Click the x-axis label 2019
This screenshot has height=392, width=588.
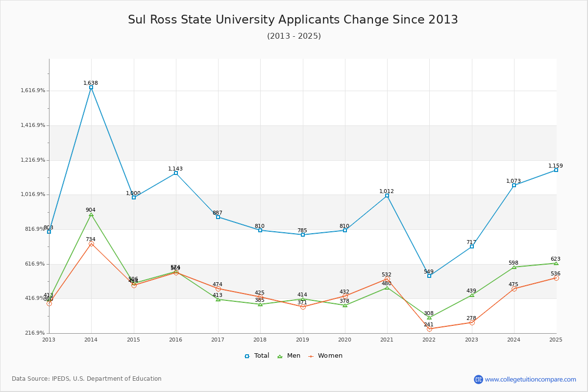[303, 340]
